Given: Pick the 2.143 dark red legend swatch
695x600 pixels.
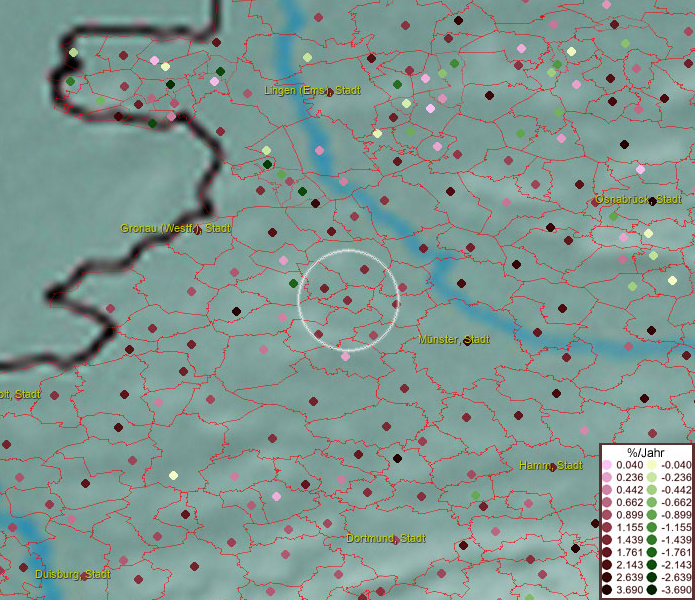Looking at the screenshot, I should pos(607,565).
